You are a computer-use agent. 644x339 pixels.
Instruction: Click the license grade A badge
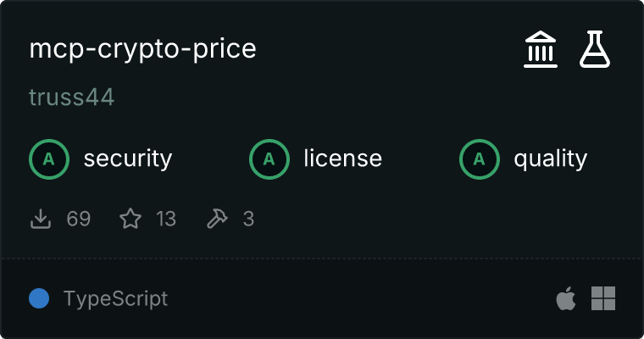pyautogui.click(x=269, y=158)
